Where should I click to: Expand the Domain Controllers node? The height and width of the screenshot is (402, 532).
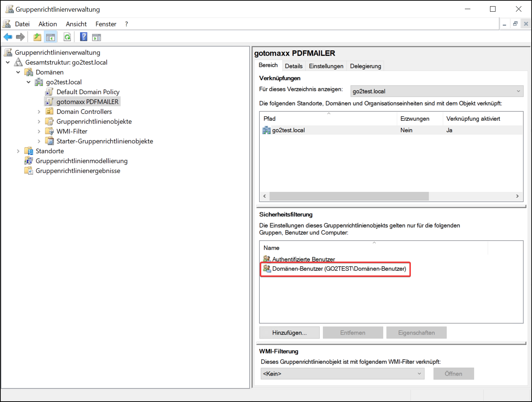click(x=39, y=112)
